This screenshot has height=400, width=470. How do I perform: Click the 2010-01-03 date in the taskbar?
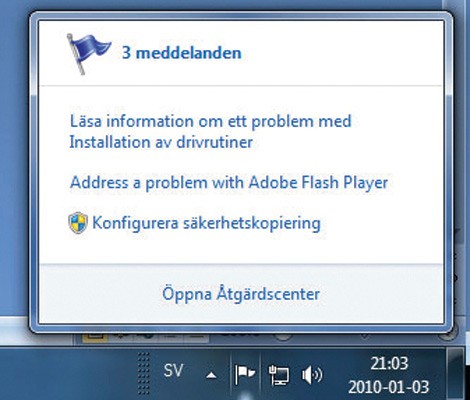coord(388,387)
